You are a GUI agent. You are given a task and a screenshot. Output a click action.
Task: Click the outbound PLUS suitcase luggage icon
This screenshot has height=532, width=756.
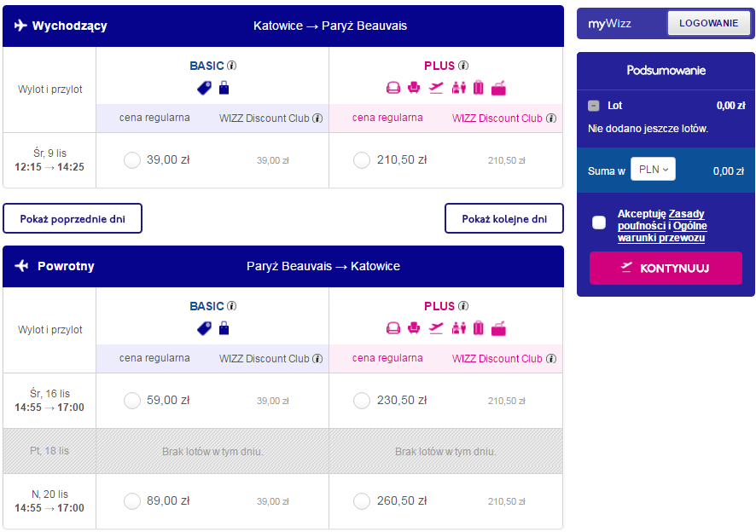479,88
